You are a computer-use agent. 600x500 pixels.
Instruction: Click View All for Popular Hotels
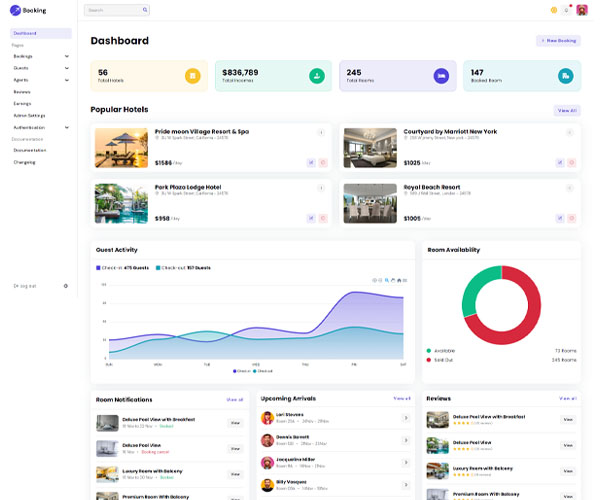pos(567,111)
